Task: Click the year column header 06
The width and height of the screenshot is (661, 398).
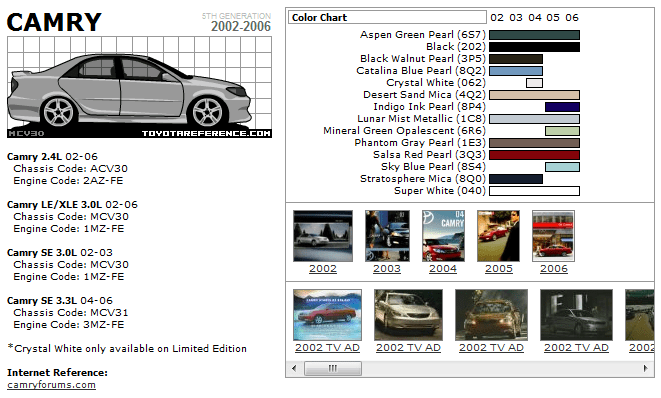Action: click(x=572, y=18)
